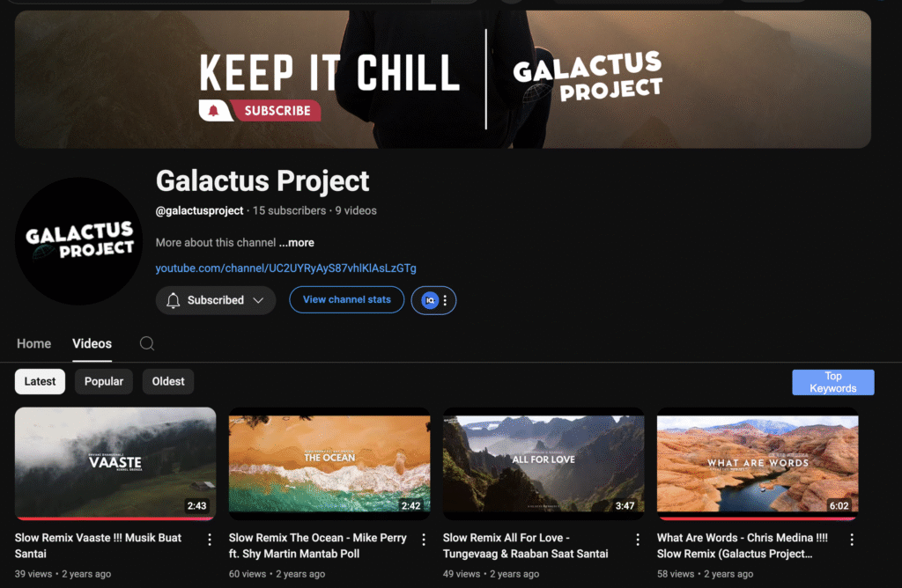
Task: Expand channel description with ...more
Action: point(296,243)
